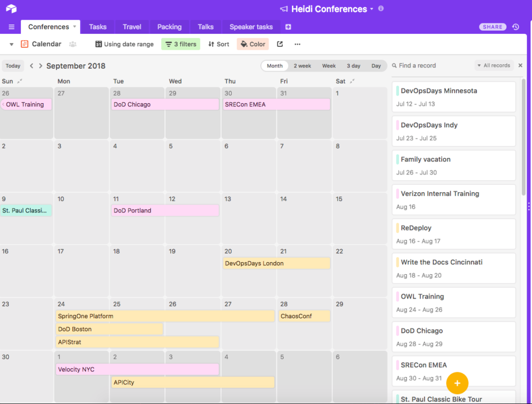Click the SHARE button

click(x=493, y=27)
